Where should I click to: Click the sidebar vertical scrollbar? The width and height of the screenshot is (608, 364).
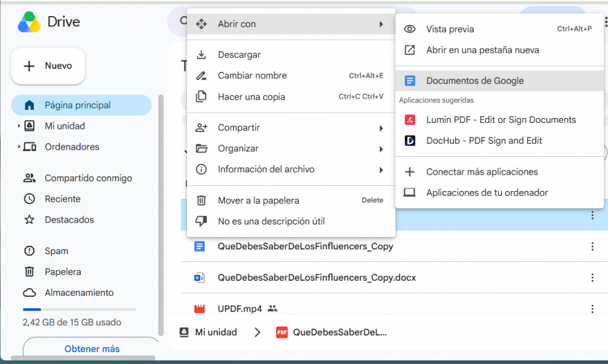pyautogui.click(x=161, y=215)
